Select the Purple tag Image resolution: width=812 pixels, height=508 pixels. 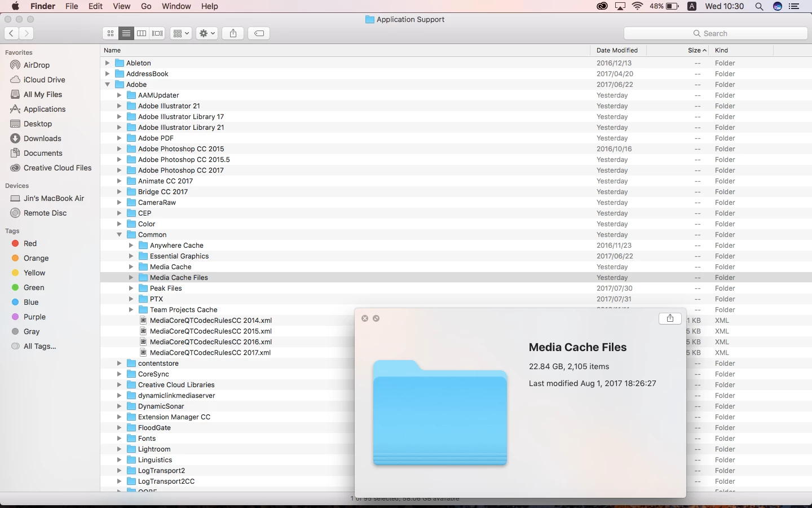[34, 317]
